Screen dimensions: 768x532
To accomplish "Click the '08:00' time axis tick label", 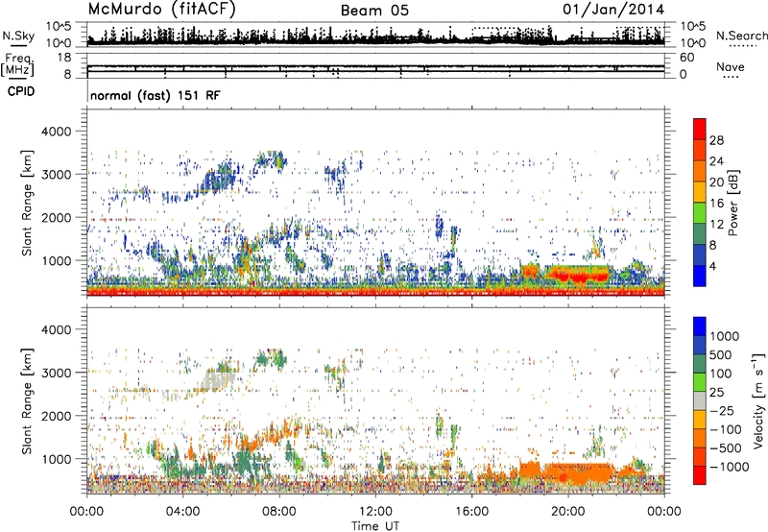I will click(x=278, y=512).
